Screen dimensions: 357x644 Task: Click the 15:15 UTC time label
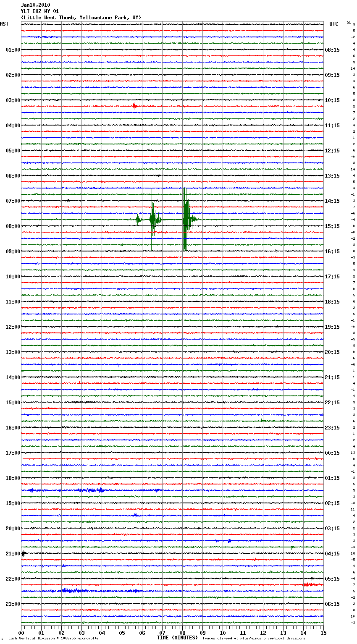pyautogui.click(x=332, y=226)
